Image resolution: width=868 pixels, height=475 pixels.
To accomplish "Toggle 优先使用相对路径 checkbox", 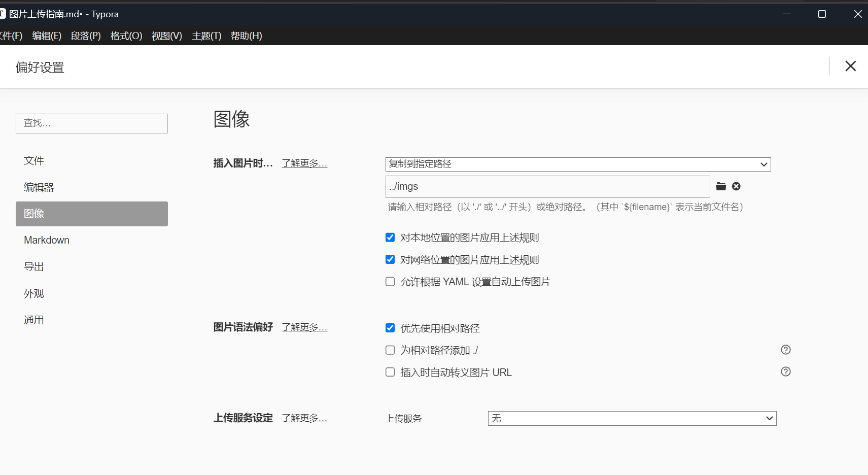I will pyautogui.click(x=390, y=328).
